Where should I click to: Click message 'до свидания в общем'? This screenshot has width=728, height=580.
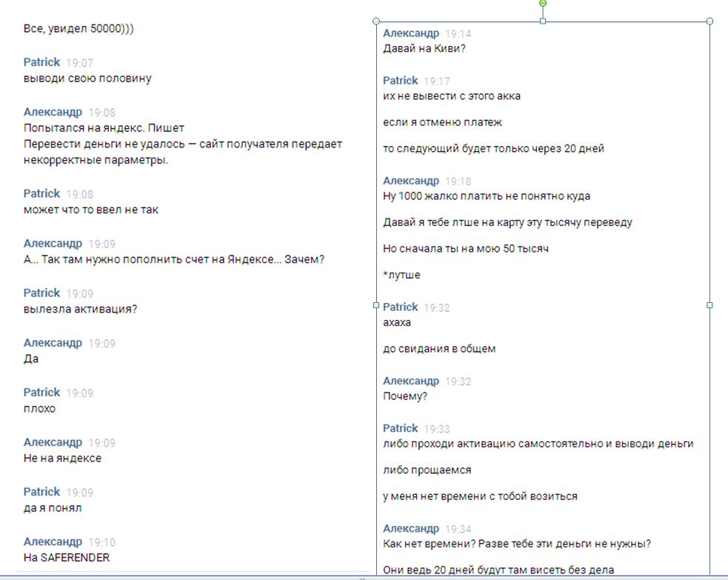point(439,348)
